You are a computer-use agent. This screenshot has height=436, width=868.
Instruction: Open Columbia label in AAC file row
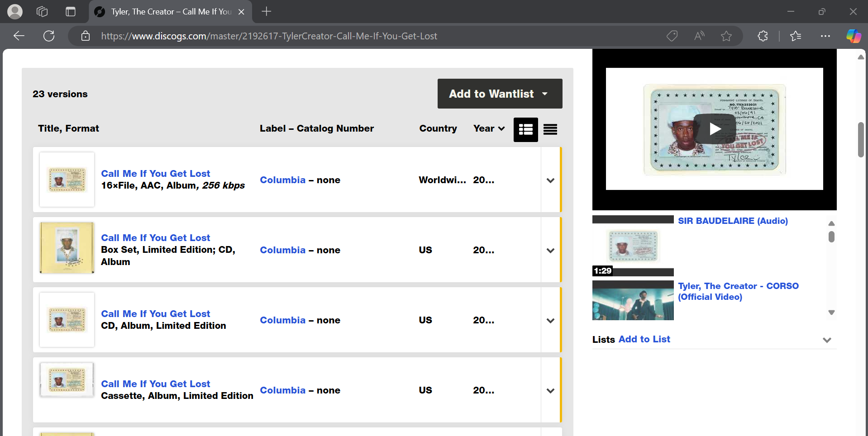(282, 180)
